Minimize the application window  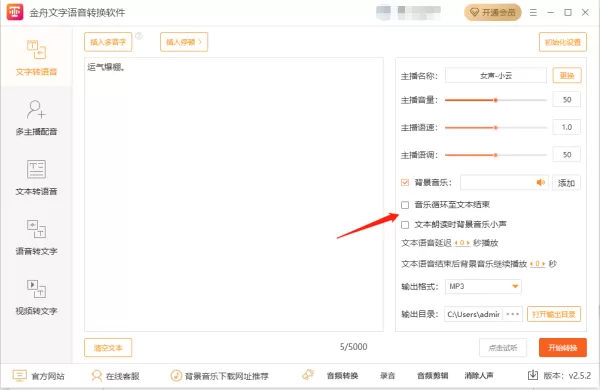tap(550, 13)
